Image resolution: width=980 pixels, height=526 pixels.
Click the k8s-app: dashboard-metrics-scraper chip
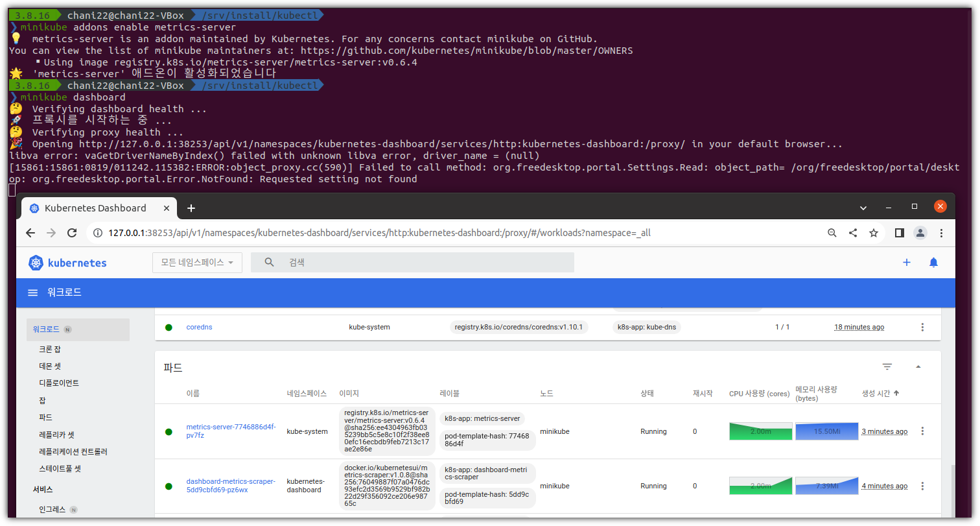click(487, 473)
